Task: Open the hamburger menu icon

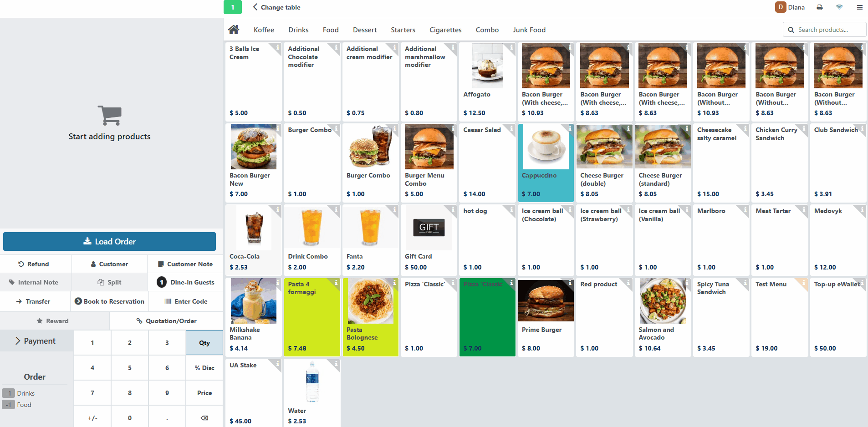Action: [x=860, y=7]
